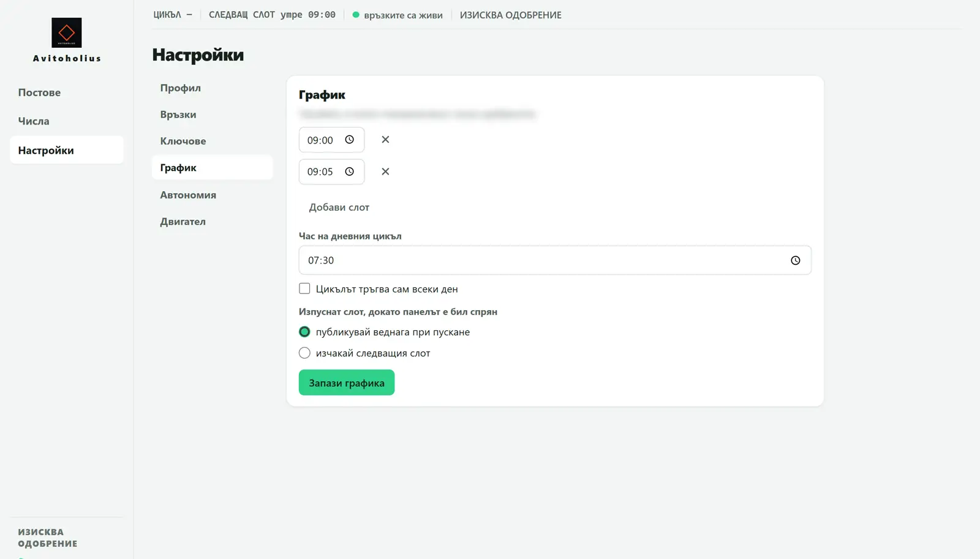Switch to Автономия settings tab
Viewport: 980px width, 559px height.
pyautogui.click(x=212, y=195)
